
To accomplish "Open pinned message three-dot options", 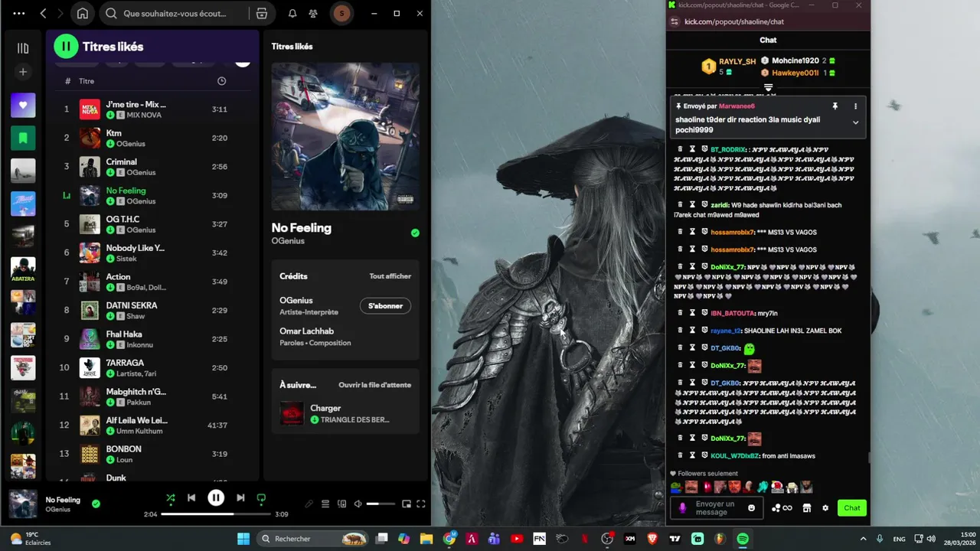I will (855, 106).
